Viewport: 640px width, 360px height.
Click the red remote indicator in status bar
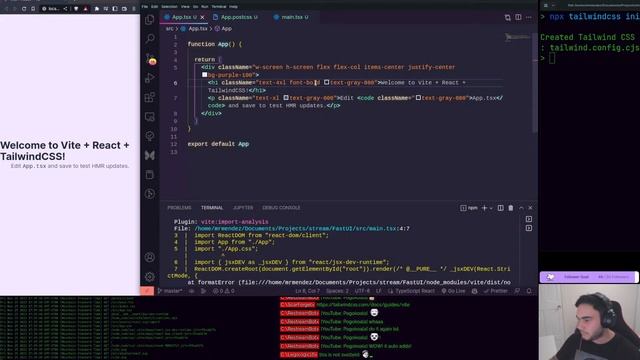147,291
